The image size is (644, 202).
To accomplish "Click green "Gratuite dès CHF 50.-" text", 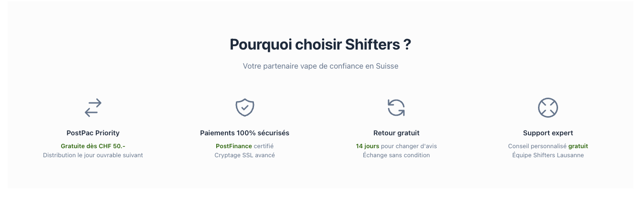I will [93, 146].
